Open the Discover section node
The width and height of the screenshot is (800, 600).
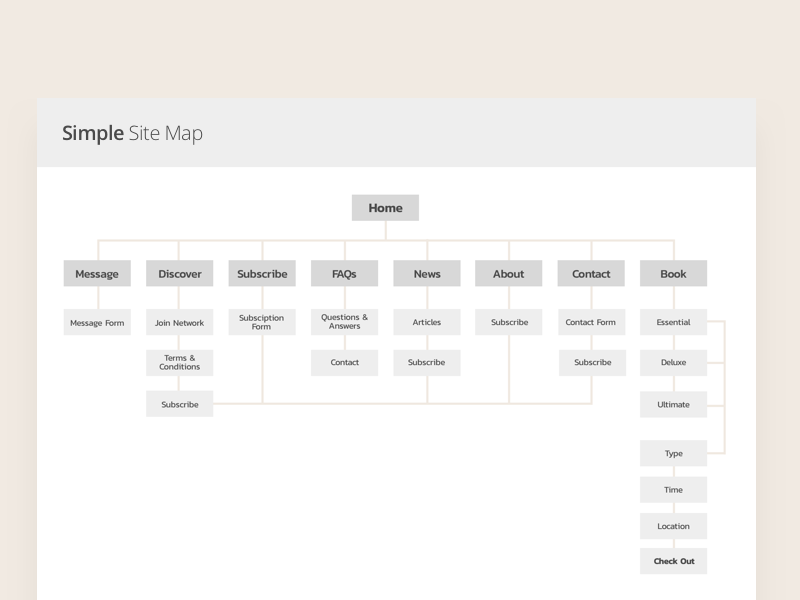coord(179,274)
